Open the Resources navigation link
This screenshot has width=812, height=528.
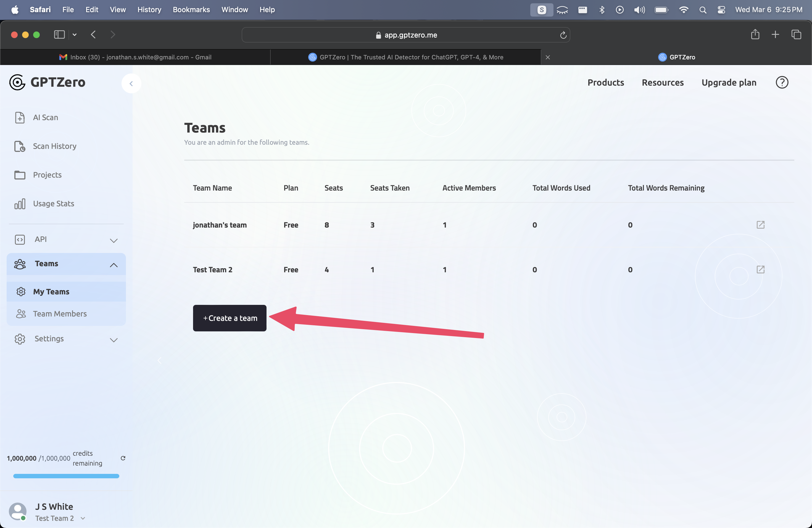click(x=663, y=83)
